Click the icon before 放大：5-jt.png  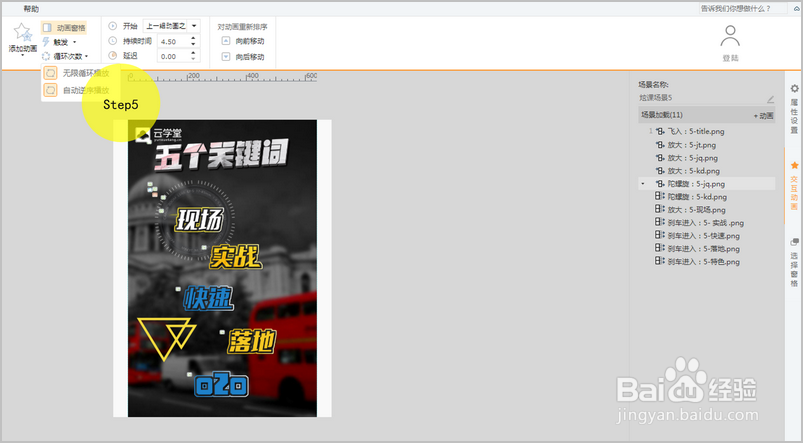[660, 145]
